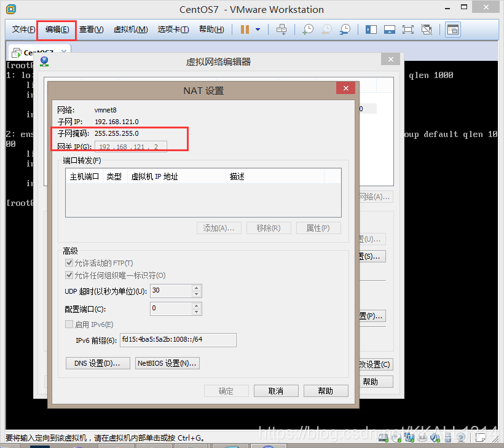The height and width of the screenshot is (448, 504).
Task: Click the Virtual Network Editor globe icon
Action: pyautogui.click(x=44, y=61)
